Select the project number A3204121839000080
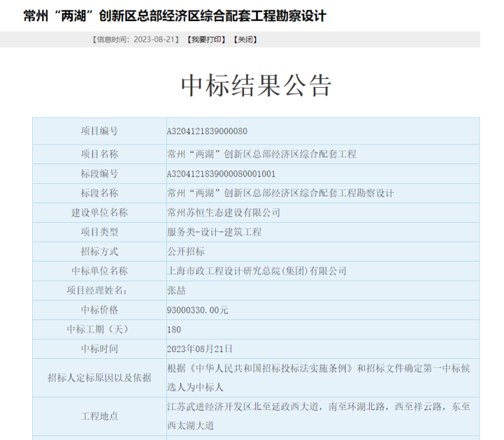Screen dimensions: 504x440 [207, 131]
